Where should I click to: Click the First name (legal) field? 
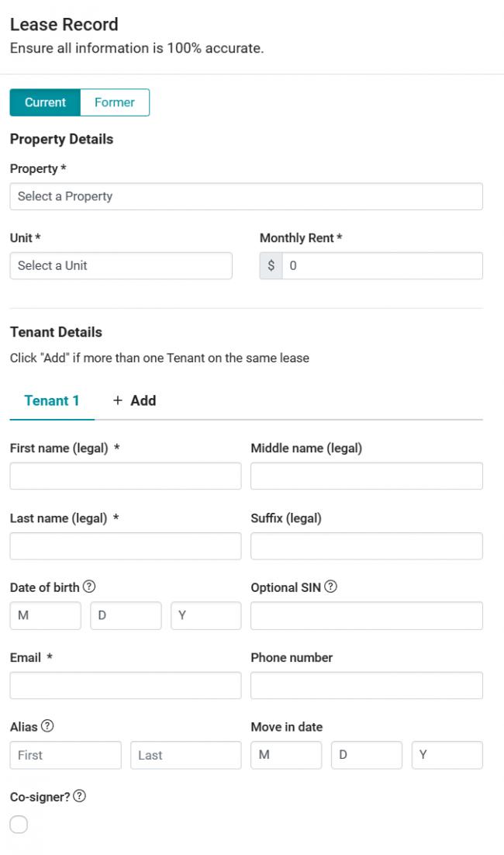coord(126,476)
